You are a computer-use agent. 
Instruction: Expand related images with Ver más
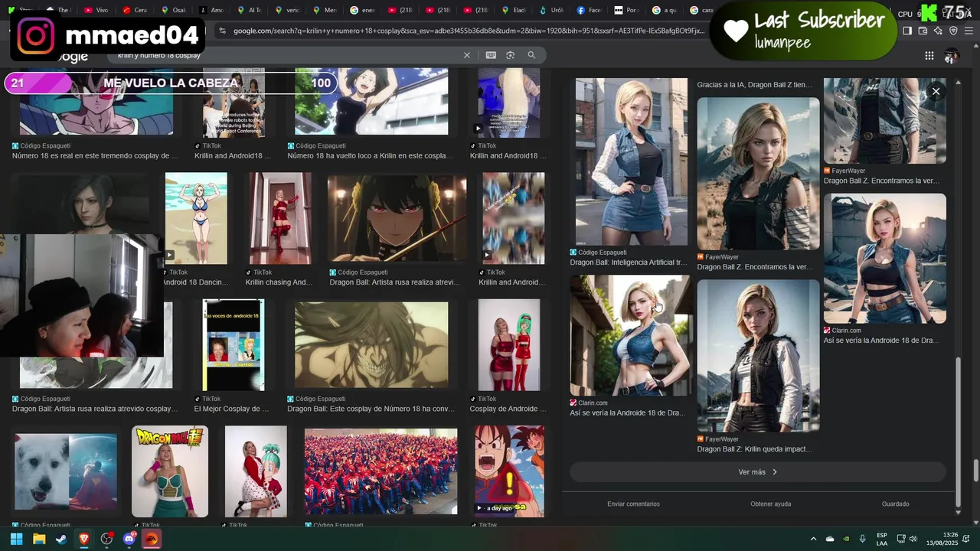coord(758,472)
